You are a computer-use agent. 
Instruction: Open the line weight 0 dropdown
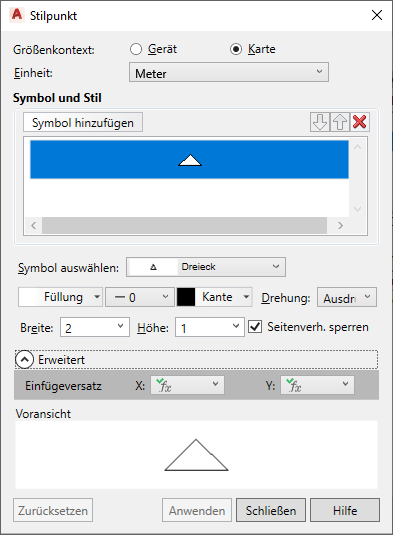140,297
